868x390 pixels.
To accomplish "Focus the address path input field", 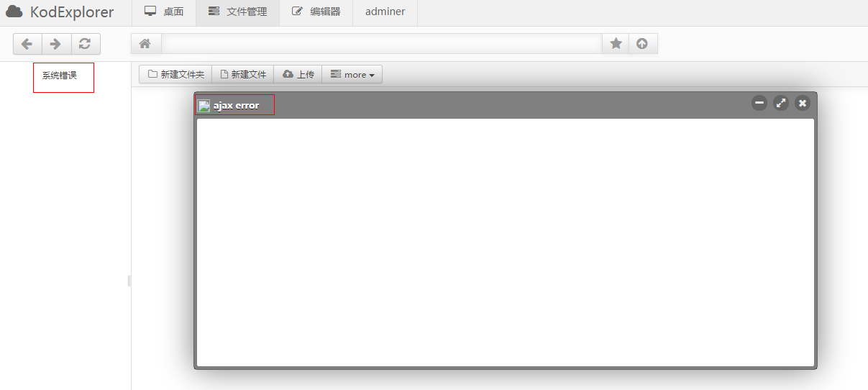I will [x=381, y=44].
